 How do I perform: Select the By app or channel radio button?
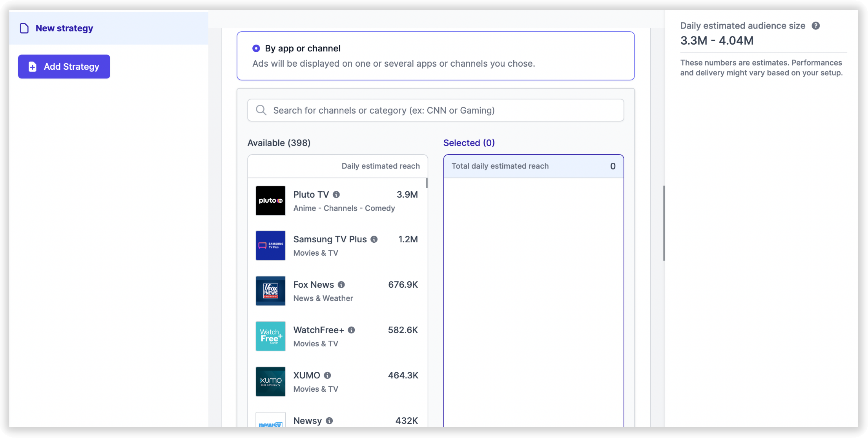pyautogui.click(x=256, y=48)
